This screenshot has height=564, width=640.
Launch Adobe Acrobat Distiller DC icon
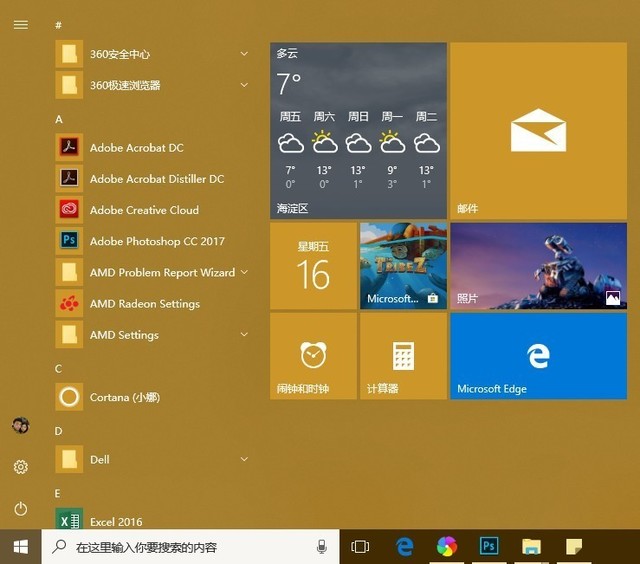[x=69, y=178]
